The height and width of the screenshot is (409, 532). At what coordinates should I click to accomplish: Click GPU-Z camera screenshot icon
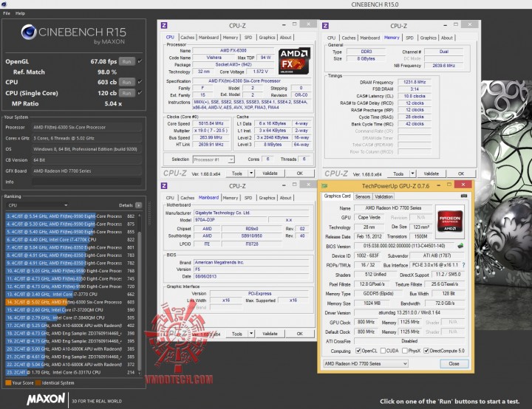464,196
